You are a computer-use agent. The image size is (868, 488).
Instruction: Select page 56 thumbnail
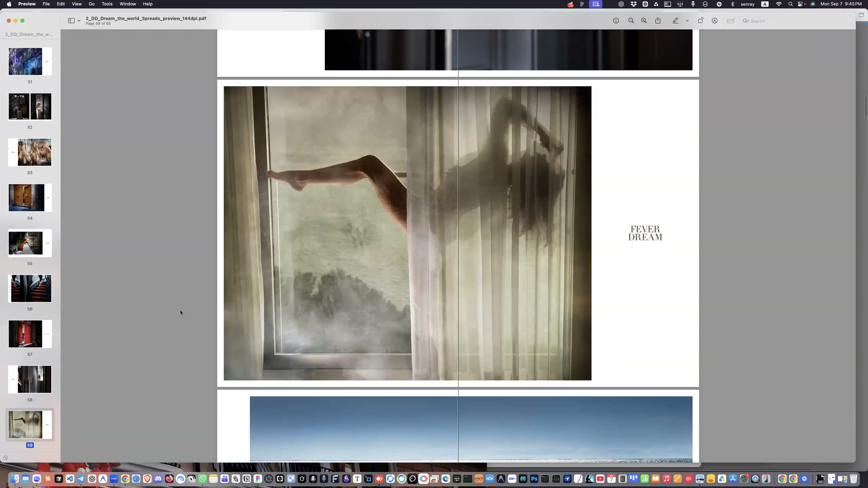[30, 288]
